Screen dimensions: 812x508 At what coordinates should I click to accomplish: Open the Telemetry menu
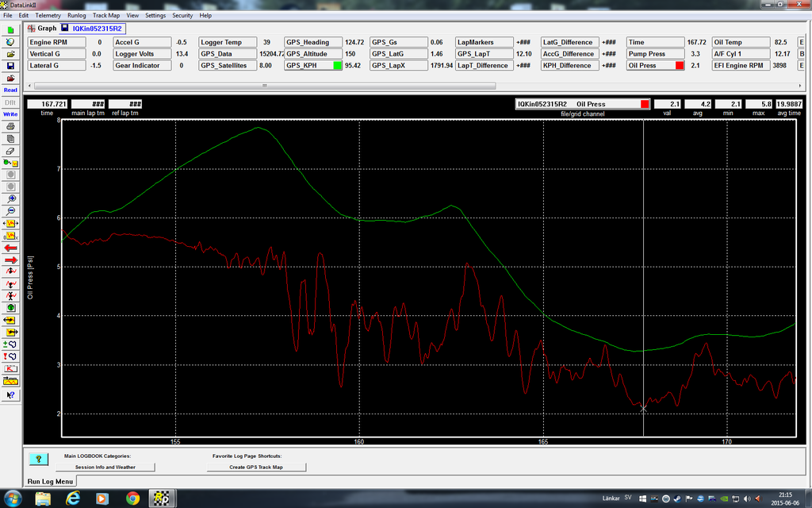48,15
